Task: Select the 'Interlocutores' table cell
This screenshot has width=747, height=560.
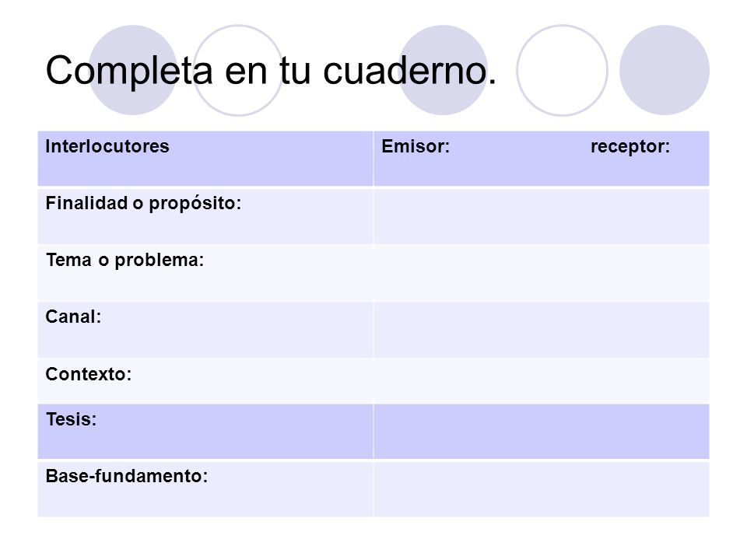Action: click(205, 159)
